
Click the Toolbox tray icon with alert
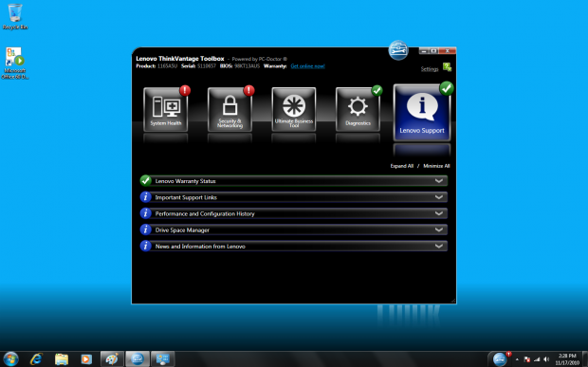coord(500,359)
